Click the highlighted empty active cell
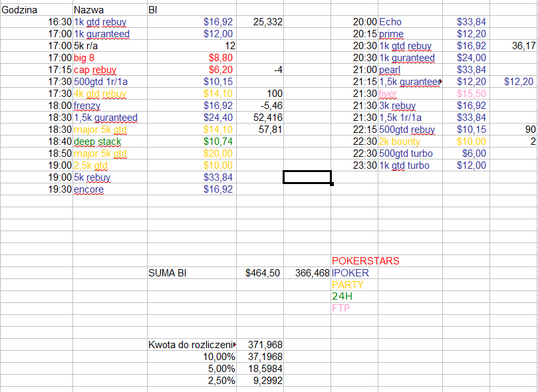Viewport: 538px width, 392px height. click(x=307, y=177)
